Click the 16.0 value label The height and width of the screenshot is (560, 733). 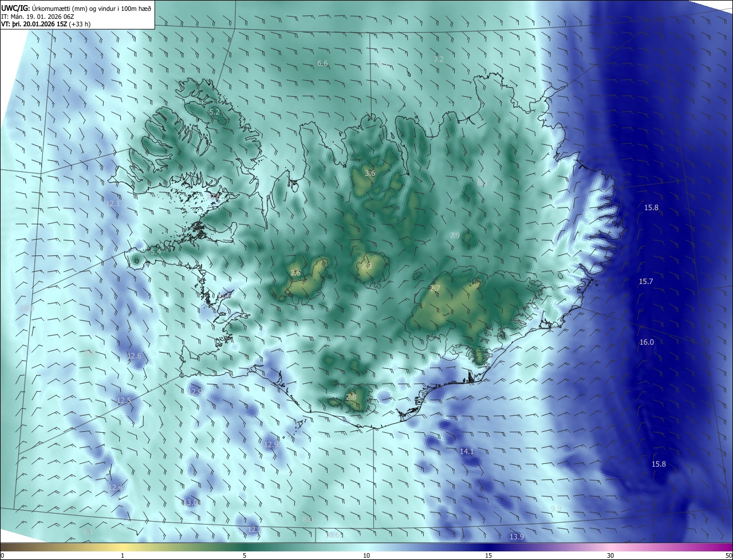tap(647, 342)
